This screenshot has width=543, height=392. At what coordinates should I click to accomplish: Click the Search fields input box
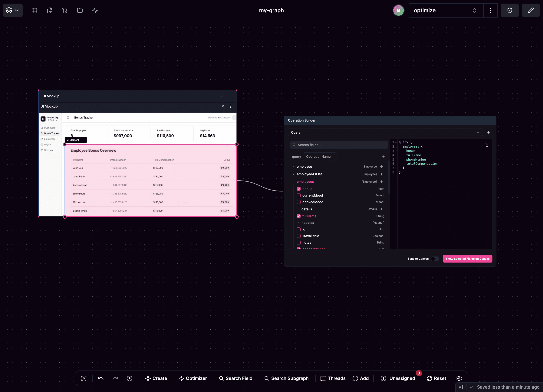[x=339, y=145]
